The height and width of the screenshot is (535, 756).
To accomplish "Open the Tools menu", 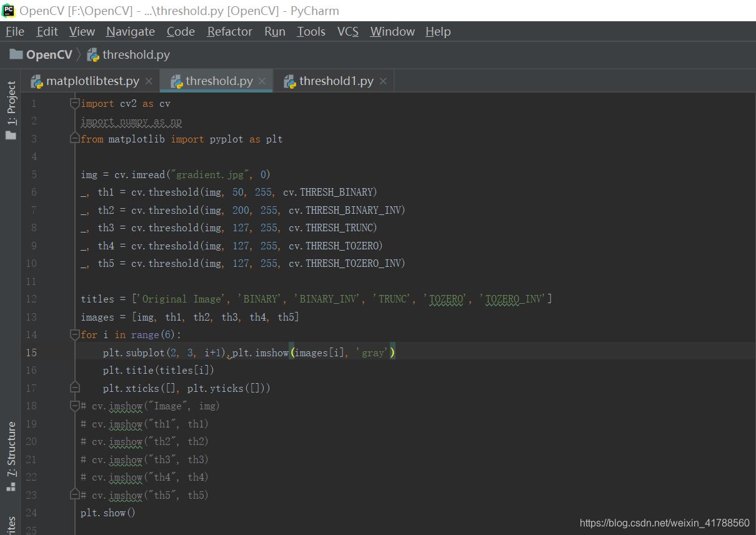I will point(311,32).
